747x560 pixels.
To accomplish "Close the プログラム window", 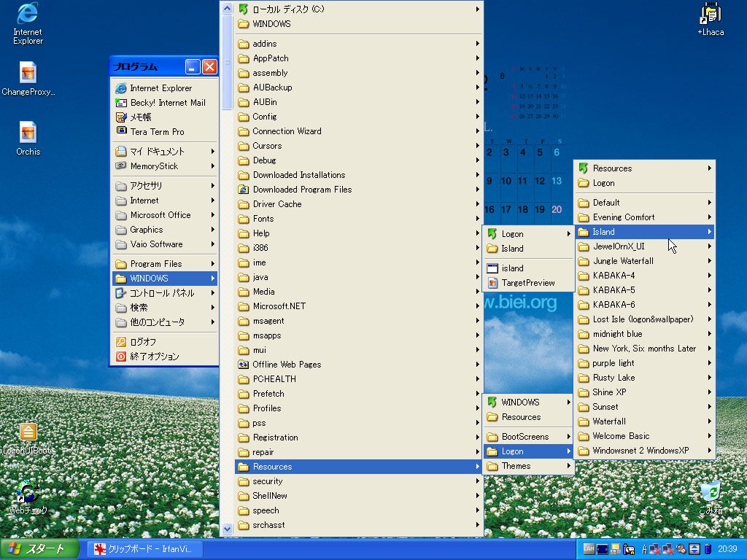I will coord(209,66).
